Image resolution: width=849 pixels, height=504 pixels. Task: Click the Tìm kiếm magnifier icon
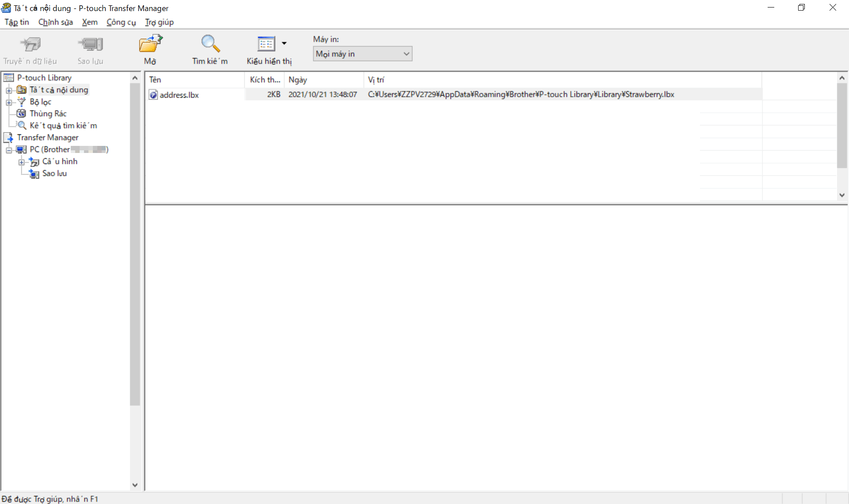210,45
